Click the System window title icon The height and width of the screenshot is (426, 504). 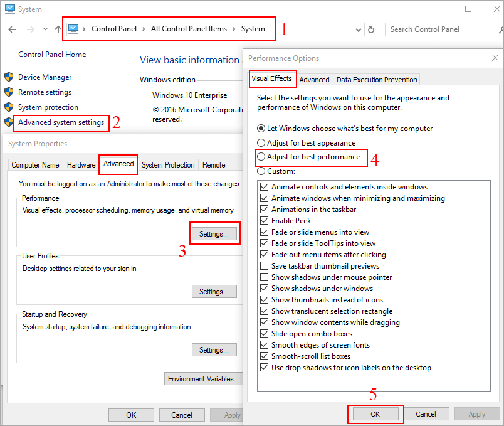[10, 9]
